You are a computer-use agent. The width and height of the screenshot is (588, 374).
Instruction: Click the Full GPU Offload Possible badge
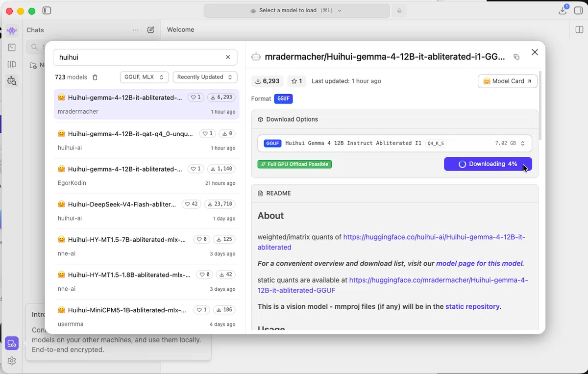tap(294, 164)
